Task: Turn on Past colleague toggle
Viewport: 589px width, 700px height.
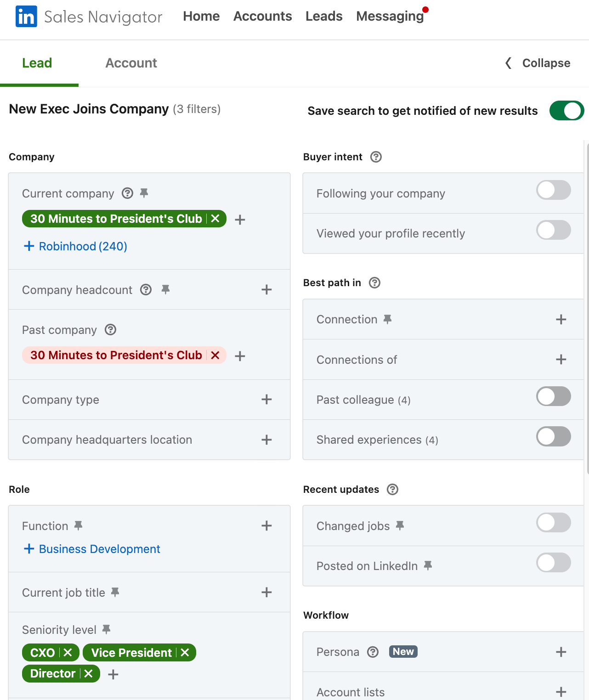Action: (554, 396)
